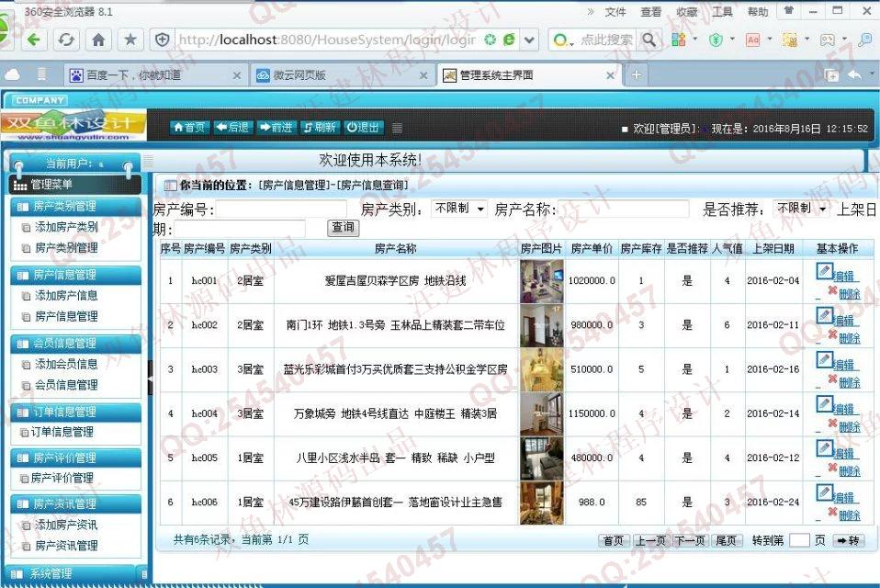Click the browser back arrow button
Screen dimensions: 880x588
tap(35, 40)
